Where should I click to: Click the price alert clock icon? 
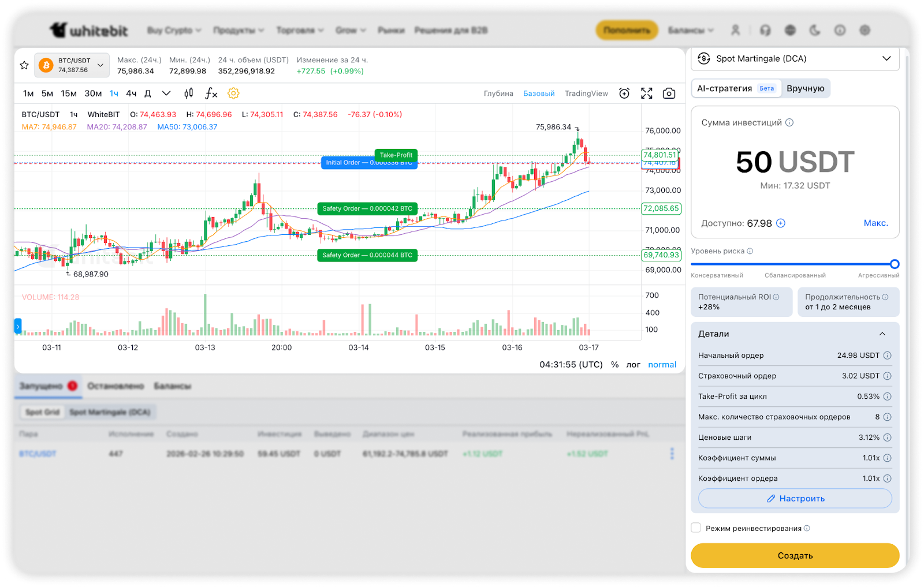(x=624, y=94)
